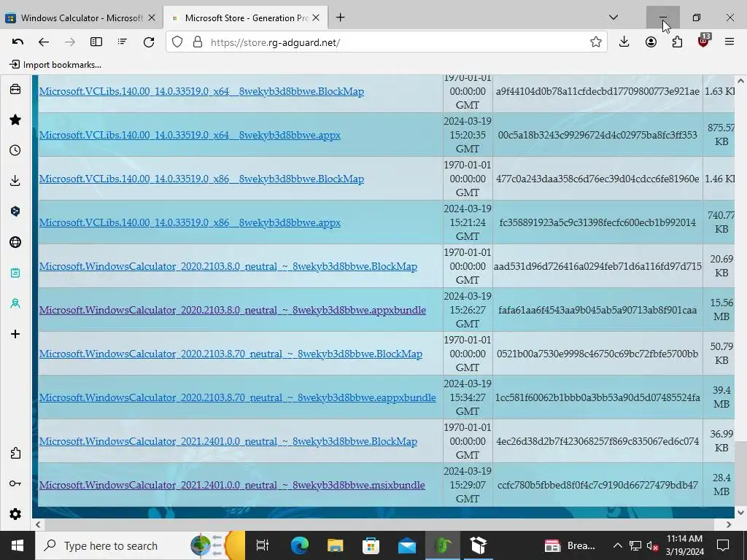Click Import bookmarks in the bookmarks bar

tap(55, 64)
